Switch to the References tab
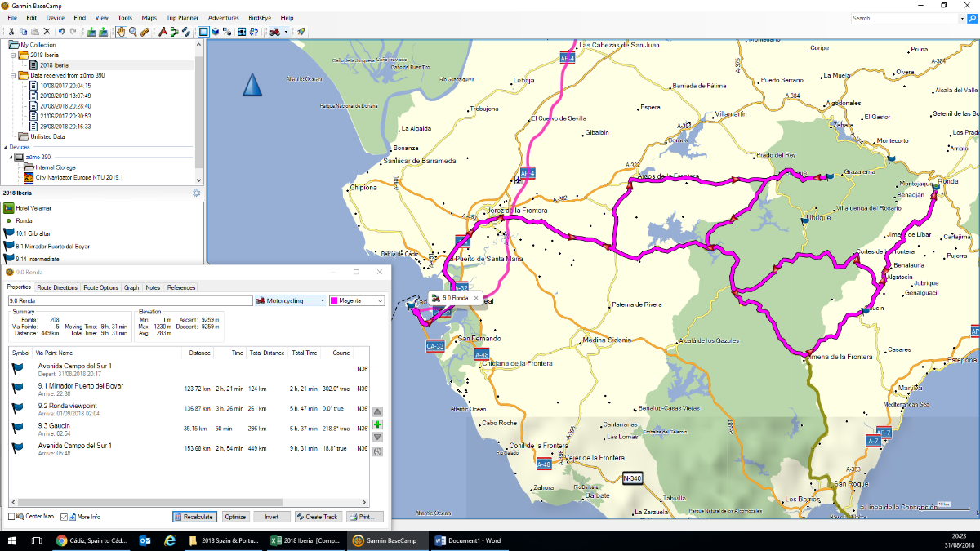 pyautogui.click(x=181, y=287)
